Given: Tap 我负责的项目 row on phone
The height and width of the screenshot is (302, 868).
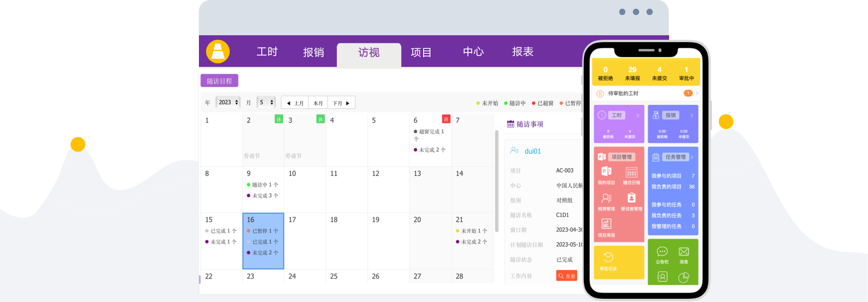Looking at the screenshot, I should 673,187.
